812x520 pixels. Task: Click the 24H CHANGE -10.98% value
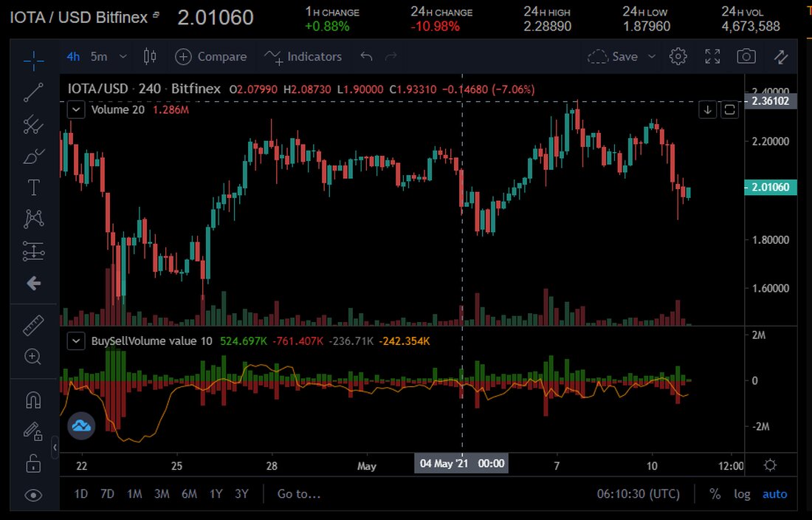(435, 27)
